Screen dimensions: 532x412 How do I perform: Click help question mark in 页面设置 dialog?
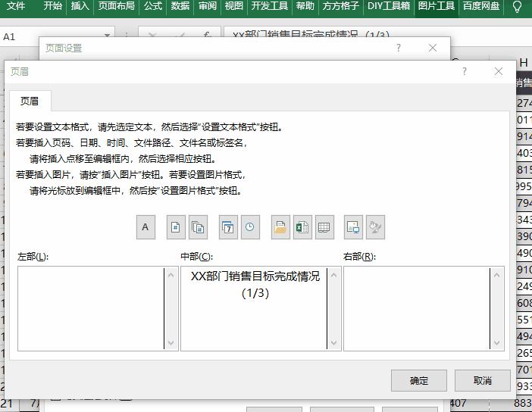pyautogui.click(x=399, y=48)
